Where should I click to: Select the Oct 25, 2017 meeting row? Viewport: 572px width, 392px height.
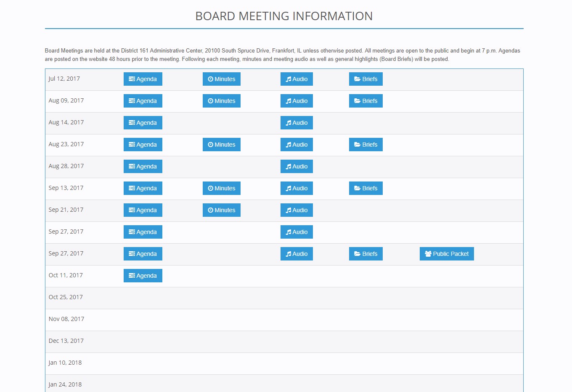[x=66, y=297]
